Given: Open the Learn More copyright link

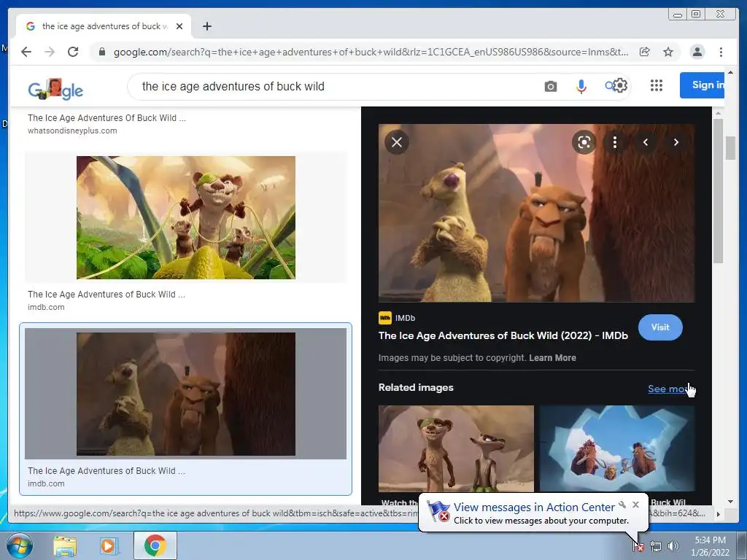Looking at the screenshot, I should point(552,357).
